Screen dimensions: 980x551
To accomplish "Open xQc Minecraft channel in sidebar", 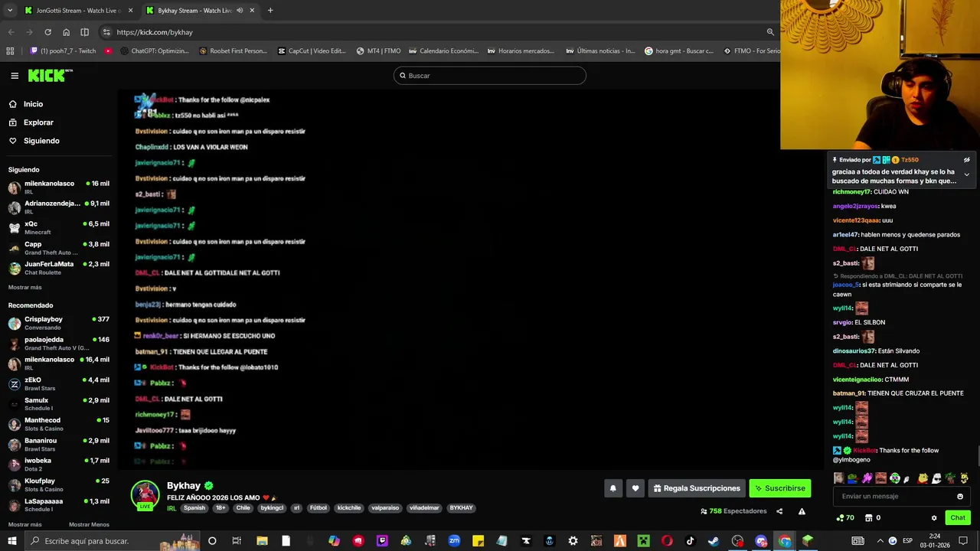I will coord(58,227).
